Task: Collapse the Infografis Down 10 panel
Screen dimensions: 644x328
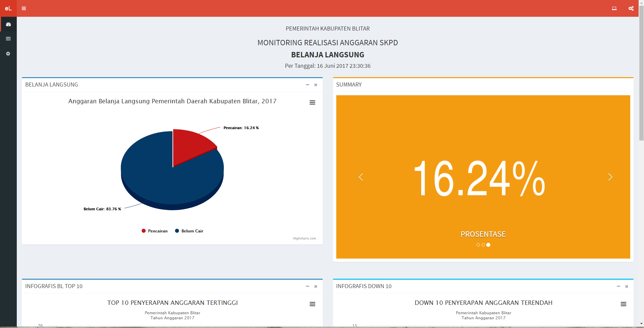Action: tap(618, 286)
